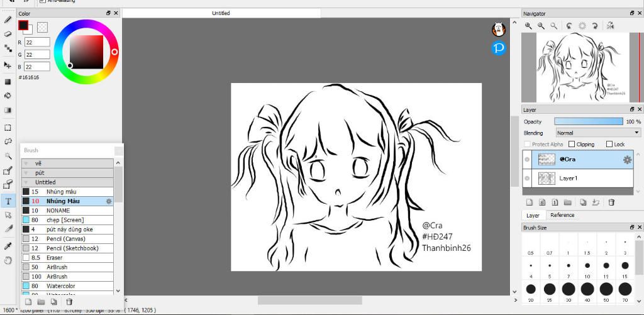Select the rectangular Selection tool
Image resolution: width=644 pixels, height=315 pixels.
8,128
